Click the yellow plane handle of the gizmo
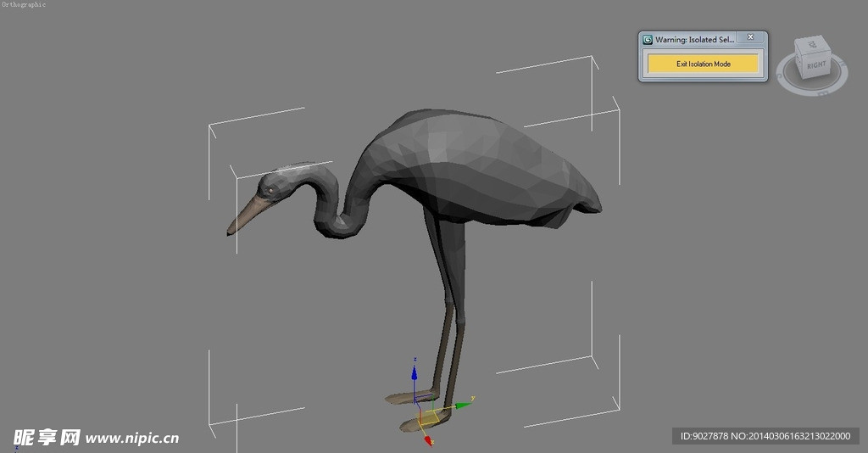Screen dimensions: 868x453 pos(431,417)
